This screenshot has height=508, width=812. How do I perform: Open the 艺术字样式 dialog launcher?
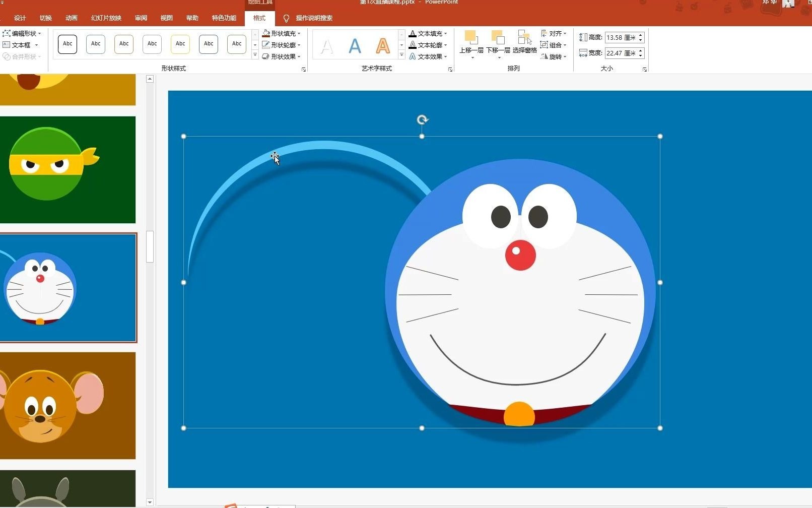[450, 70]
